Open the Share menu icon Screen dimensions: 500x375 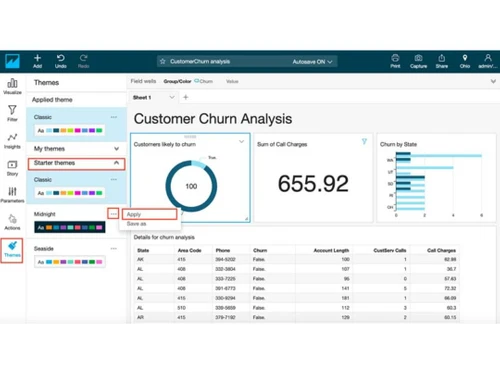click(x=442, y=58)
